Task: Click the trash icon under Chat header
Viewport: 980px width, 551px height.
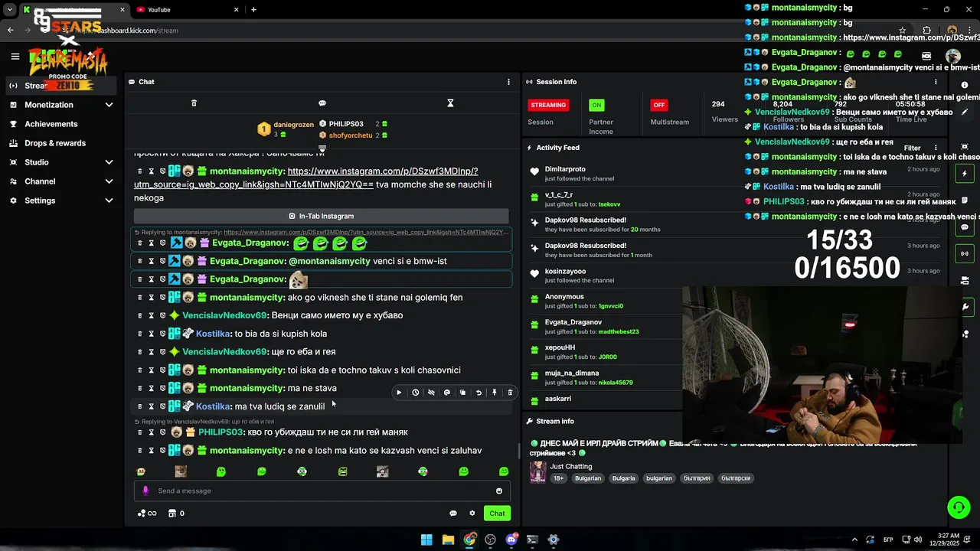Action: [x=194, y=103]
